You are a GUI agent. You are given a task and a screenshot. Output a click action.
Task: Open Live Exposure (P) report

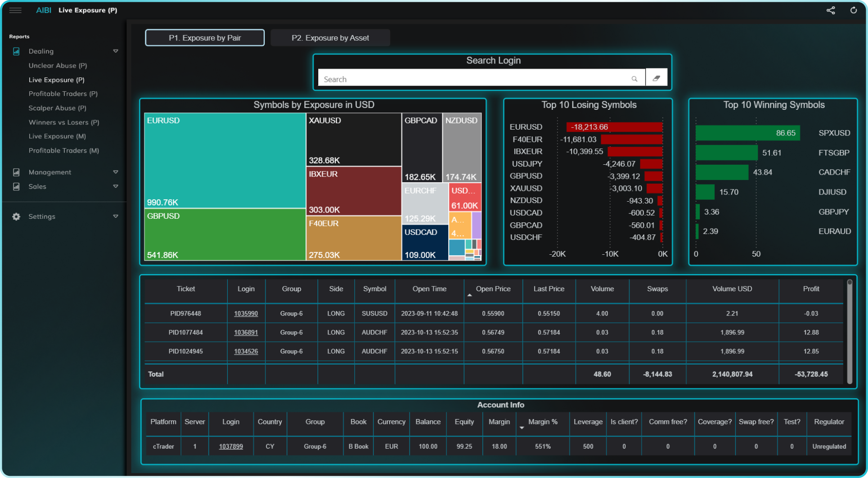click(56, 80)
